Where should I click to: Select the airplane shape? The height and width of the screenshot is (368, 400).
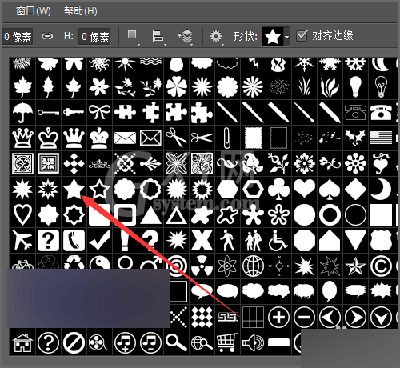coord(22,240)
